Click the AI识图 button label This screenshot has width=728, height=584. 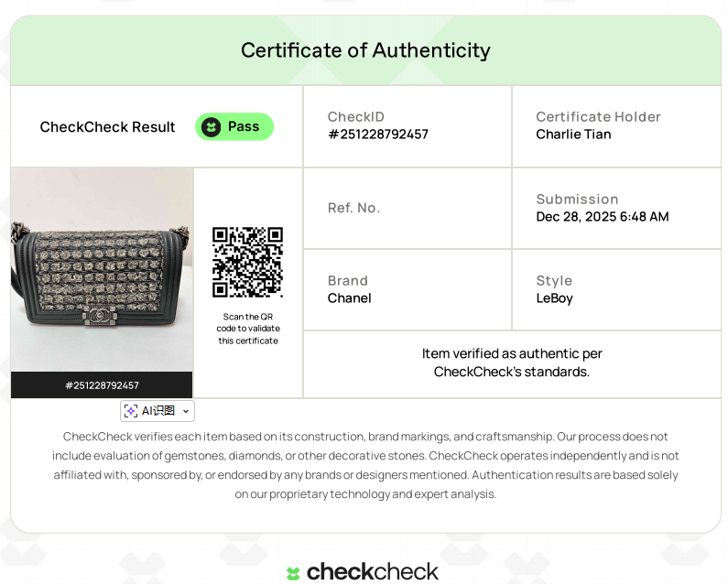[x=158, y=411]
